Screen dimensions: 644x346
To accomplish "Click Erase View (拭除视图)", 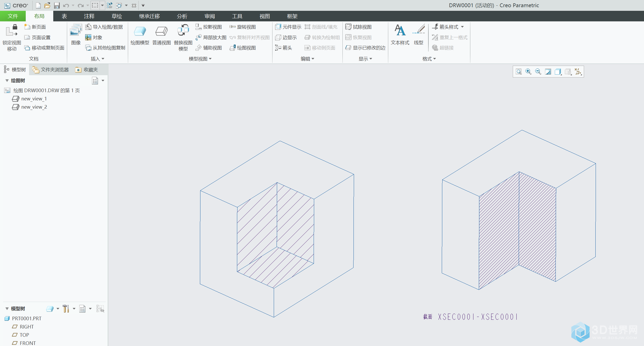I will tap(358, 27).
